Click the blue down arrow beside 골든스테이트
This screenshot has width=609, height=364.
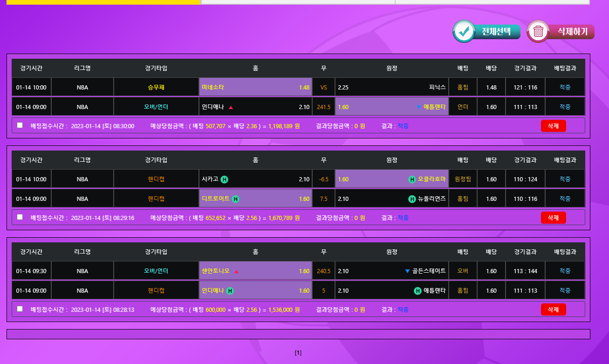pos(407,271)
